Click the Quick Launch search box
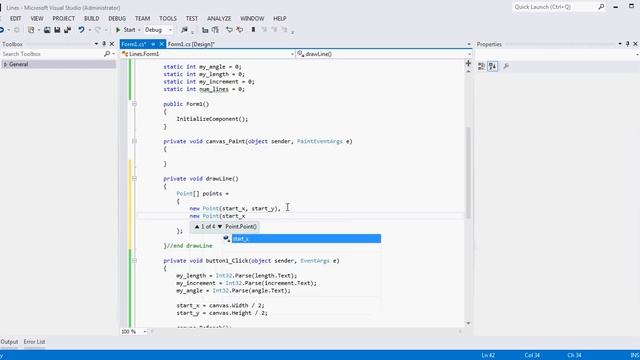The height and width of the screenshot is (360, 640). 559,7
